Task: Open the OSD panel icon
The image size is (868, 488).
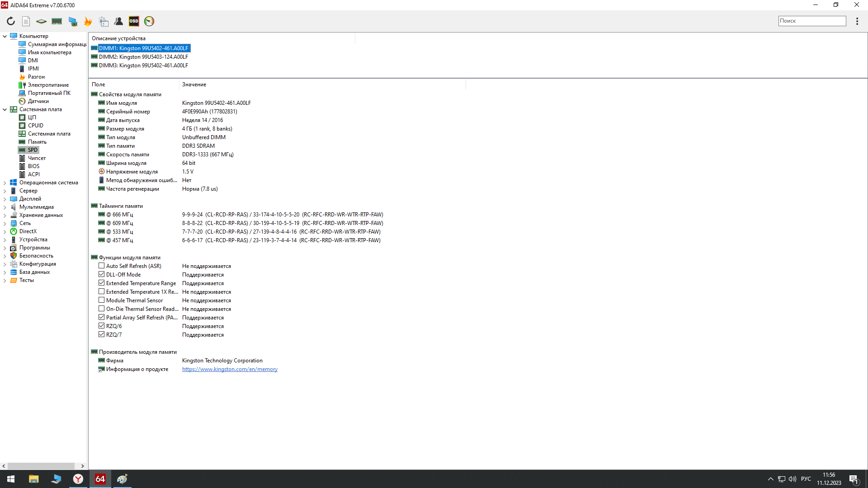Action: [134, 21]
